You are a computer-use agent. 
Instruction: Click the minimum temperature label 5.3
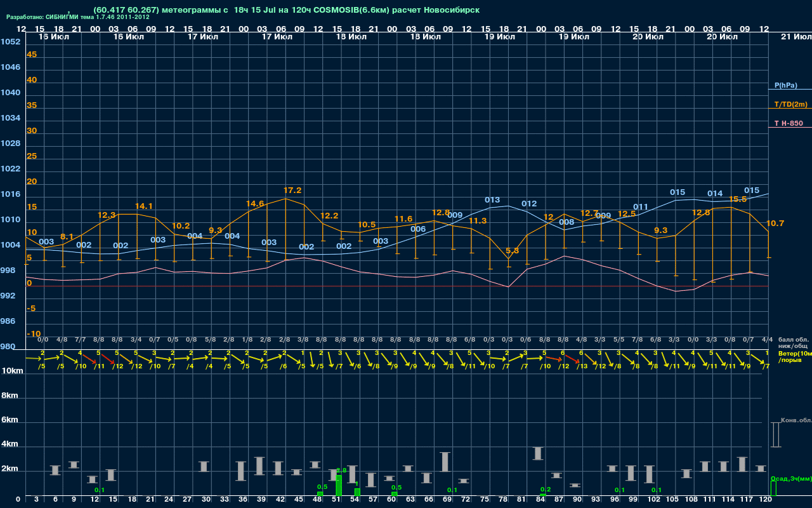(513, 250)
